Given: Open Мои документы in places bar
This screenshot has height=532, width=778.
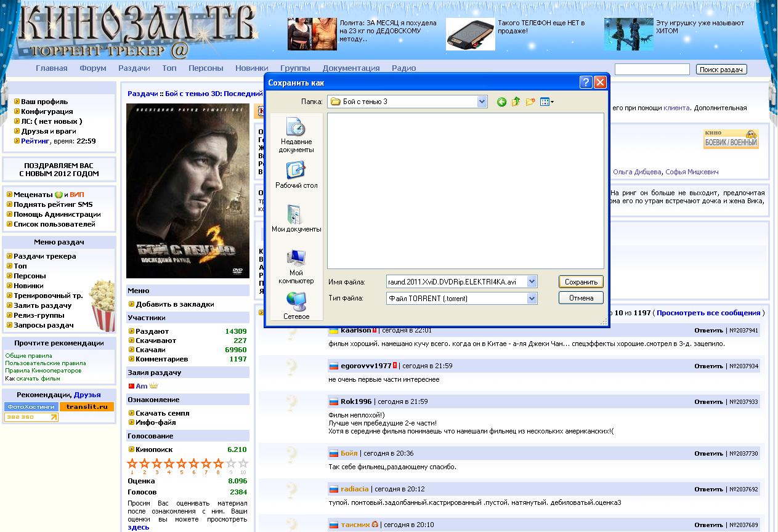Looking at the screenshot, I should click(296, 219).
